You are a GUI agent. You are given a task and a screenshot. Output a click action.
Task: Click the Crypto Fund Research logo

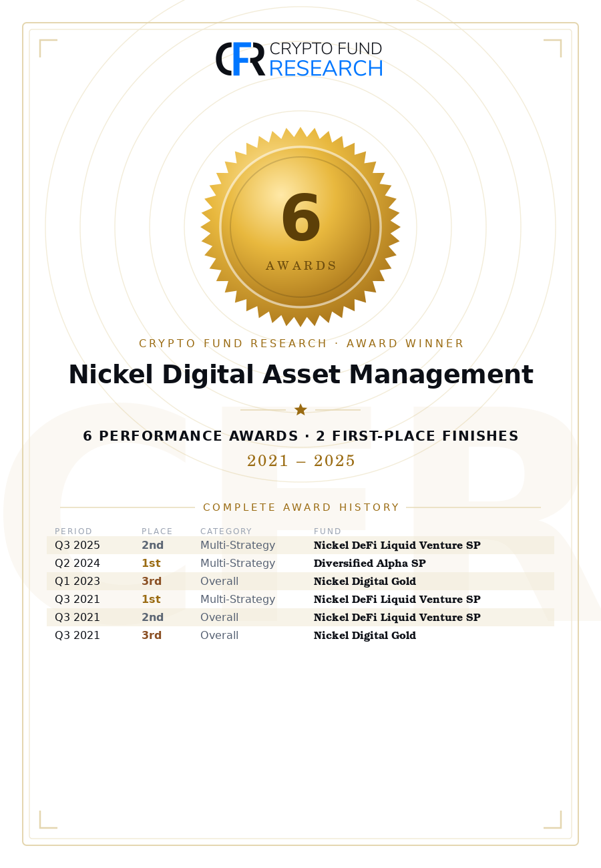(299, 59)
